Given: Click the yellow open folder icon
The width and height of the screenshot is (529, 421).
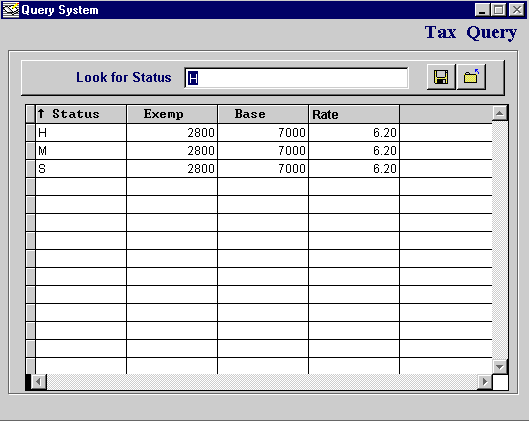Looking at the screenshot, I should coord(471,77).
